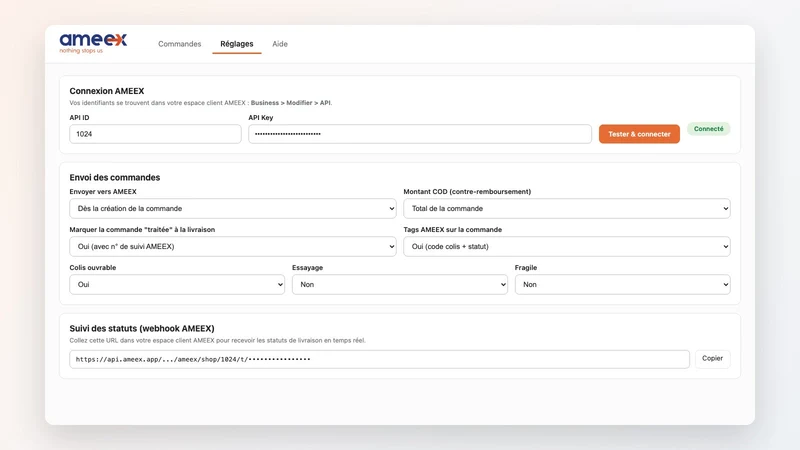Click the Envoyer vers AMEEX label
Viewport: 800px width, 450px height.
103,192
